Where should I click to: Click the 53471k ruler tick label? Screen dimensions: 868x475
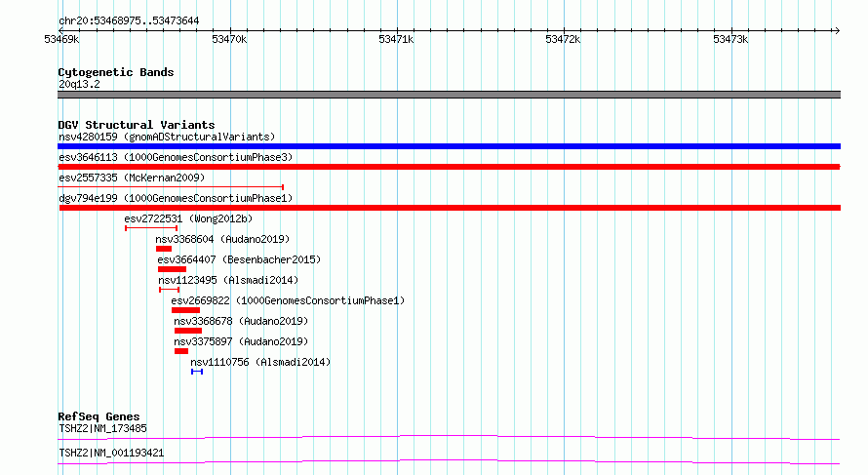coord(396,39)
